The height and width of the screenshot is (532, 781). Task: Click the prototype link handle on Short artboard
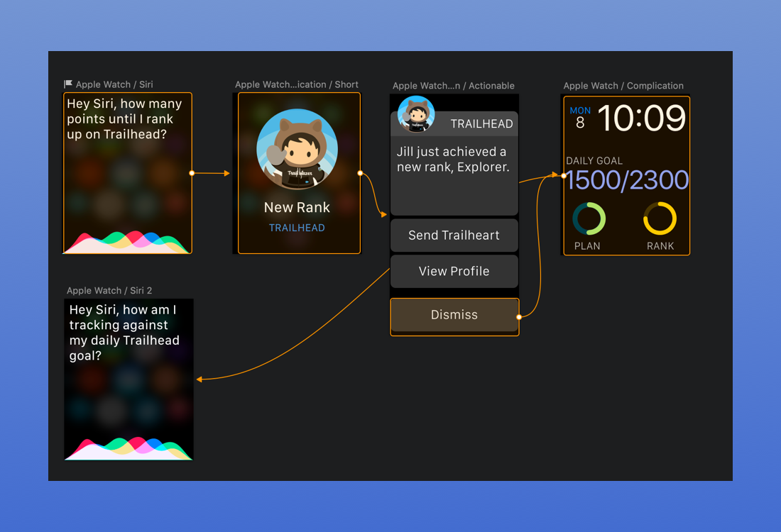[x=360, y=173]
